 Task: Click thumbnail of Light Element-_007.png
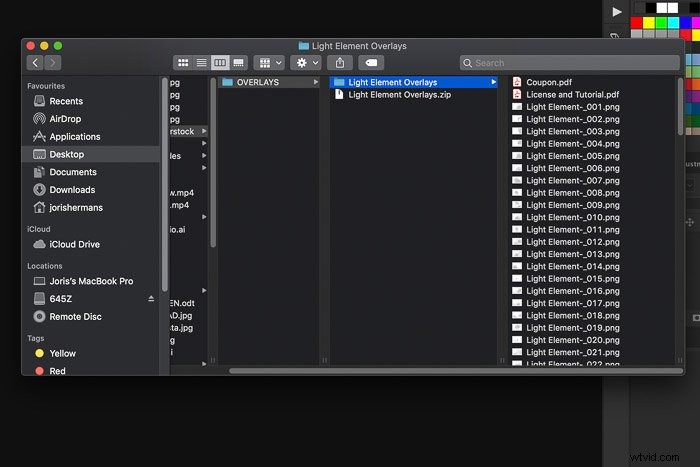coord(517,180)
